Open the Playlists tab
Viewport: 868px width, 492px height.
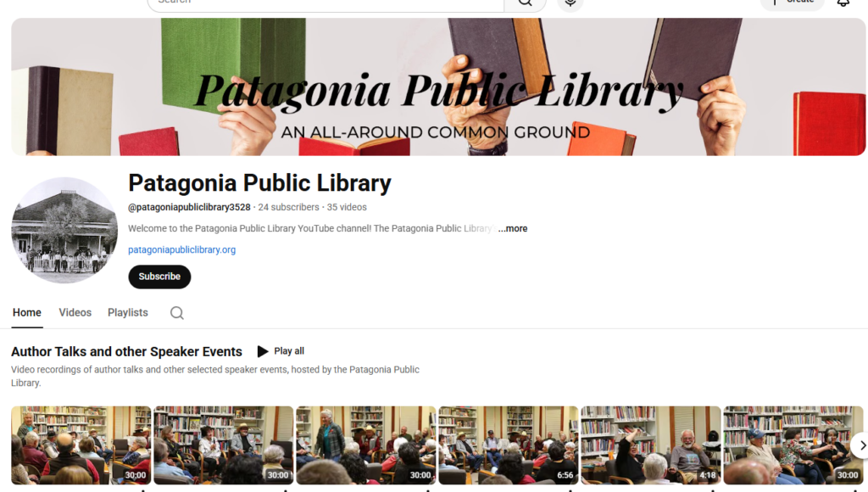[128, 312]
